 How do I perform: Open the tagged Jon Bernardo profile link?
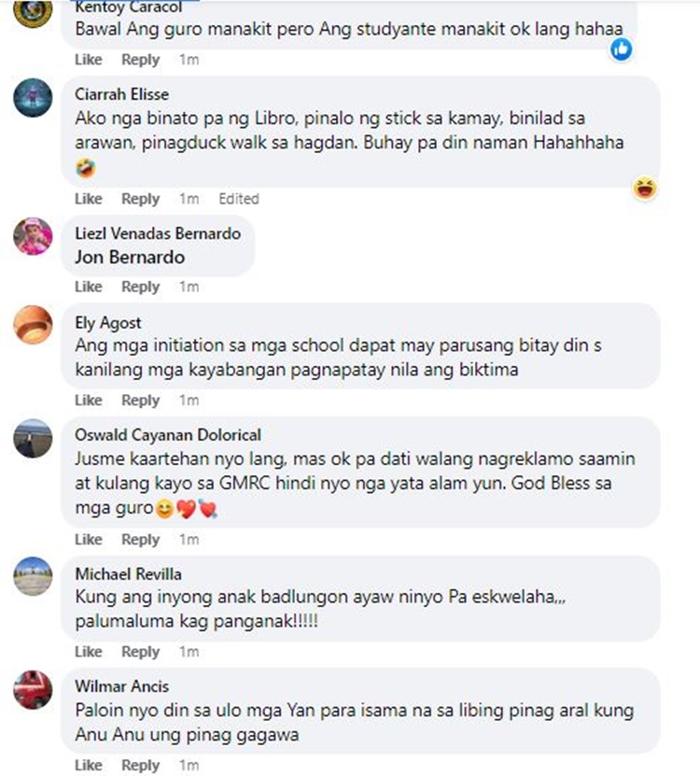pos(130,258)
